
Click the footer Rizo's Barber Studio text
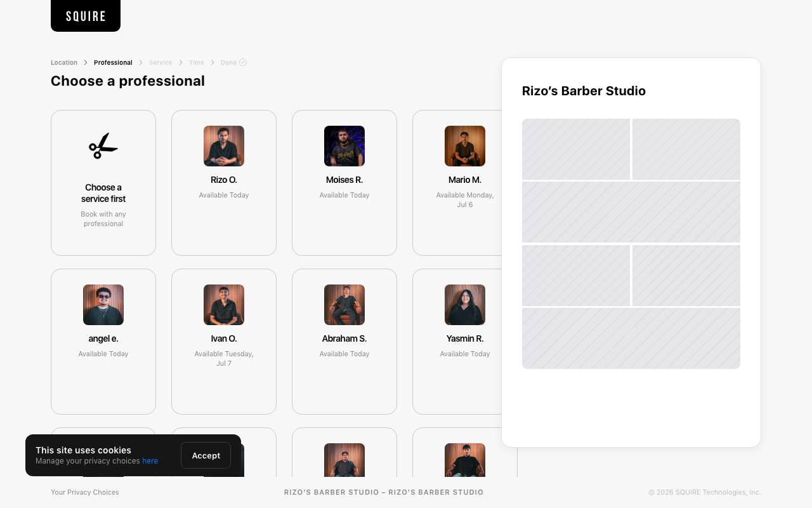pos(384,492)
